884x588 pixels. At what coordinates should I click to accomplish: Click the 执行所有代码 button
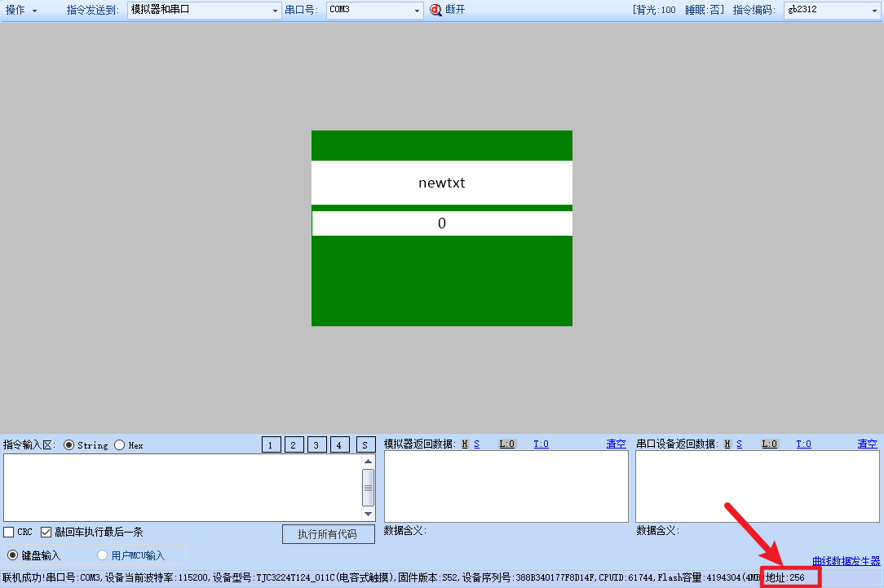328,533
